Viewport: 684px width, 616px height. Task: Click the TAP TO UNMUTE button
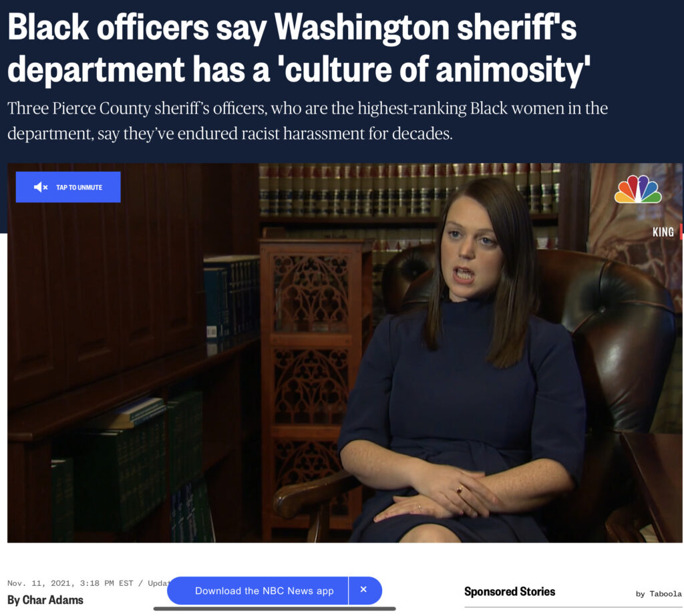(68, 187)
